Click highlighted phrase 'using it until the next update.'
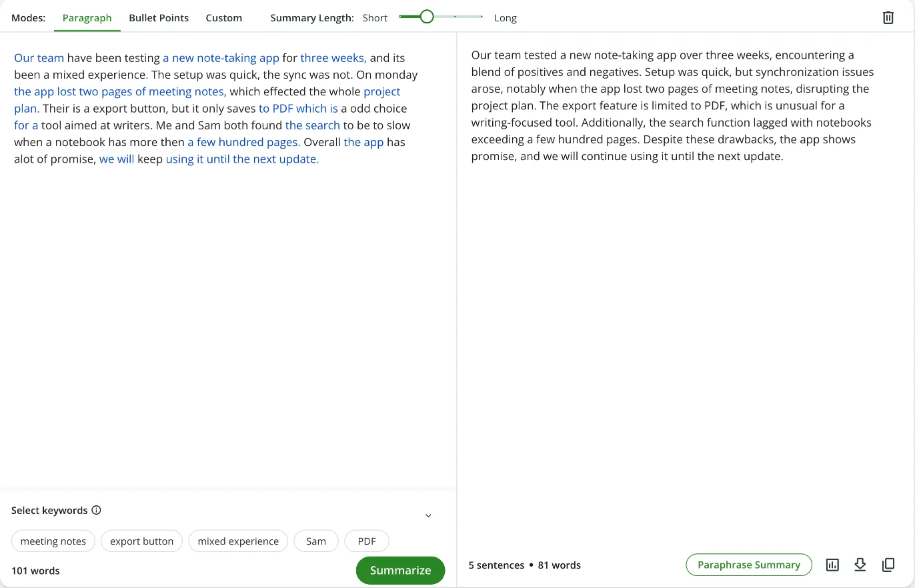The image size is (915, 588). pyautogui.click(x=242, y=159)
